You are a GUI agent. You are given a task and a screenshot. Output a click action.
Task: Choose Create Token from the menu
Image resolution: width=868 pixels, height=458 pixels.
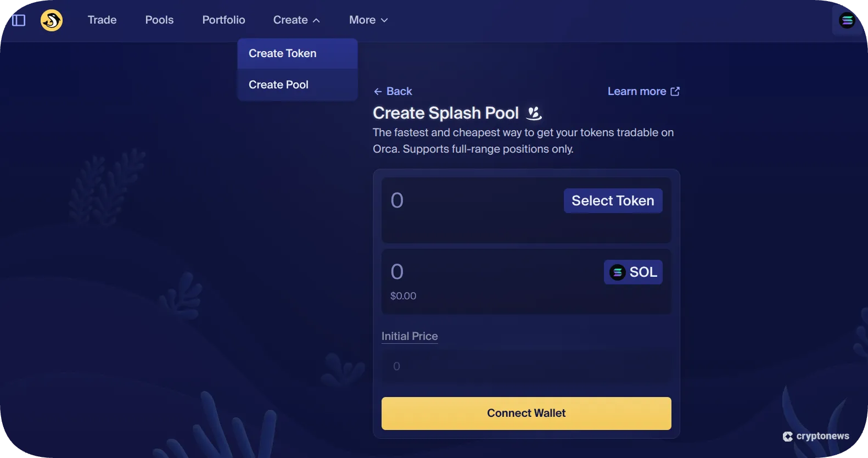pos(282,53)
